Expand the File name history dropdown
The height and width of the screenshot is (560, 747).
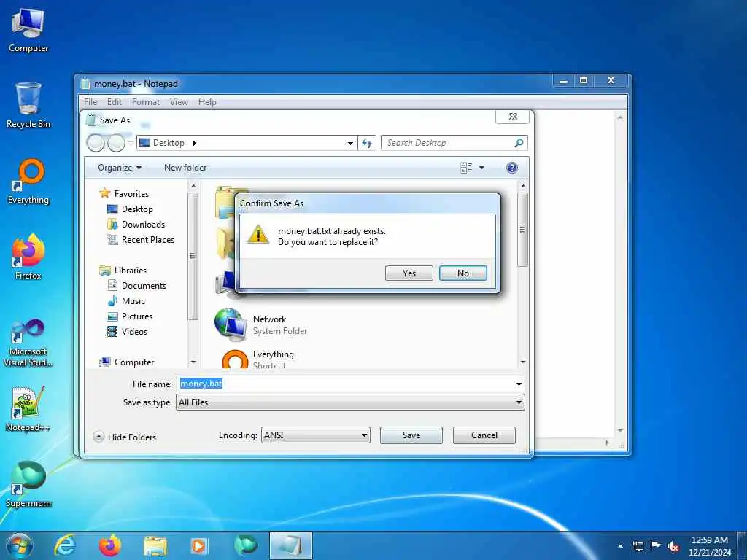(519, 384)
